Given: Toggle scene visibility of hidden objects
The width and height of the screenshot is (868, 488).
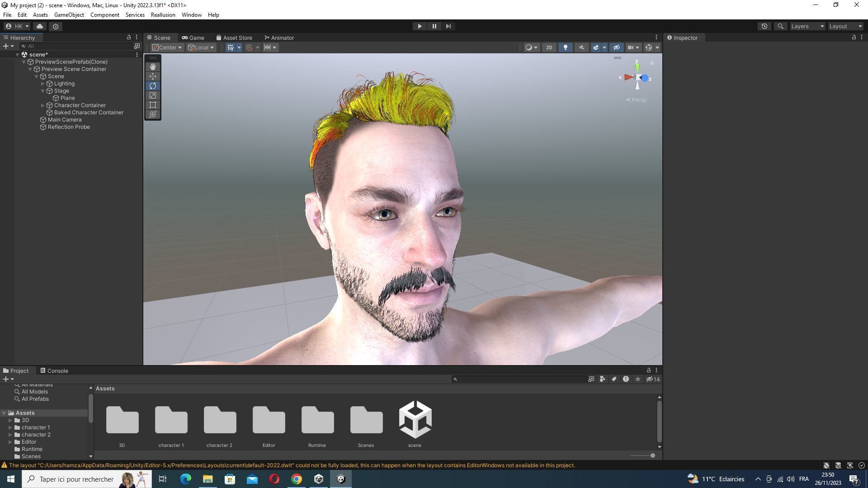Looking at the screenshot, I should (616, 47).
